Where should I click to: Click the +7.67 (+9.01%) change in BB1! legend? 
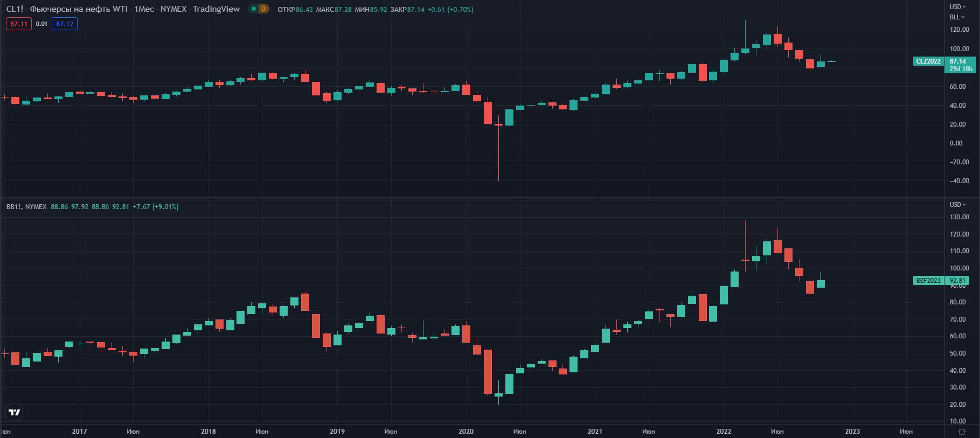coord(156,206)
